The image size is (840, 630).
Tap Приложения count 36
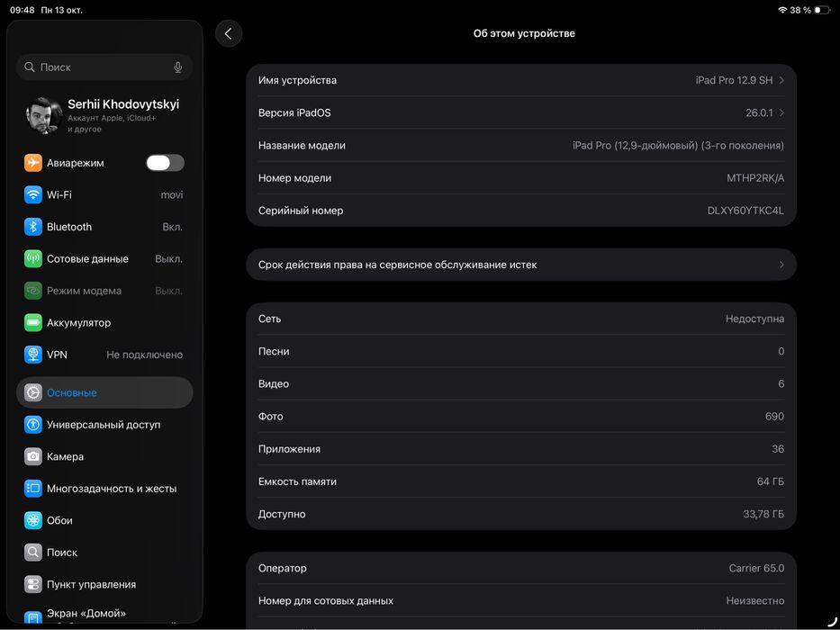pos(778,449)
